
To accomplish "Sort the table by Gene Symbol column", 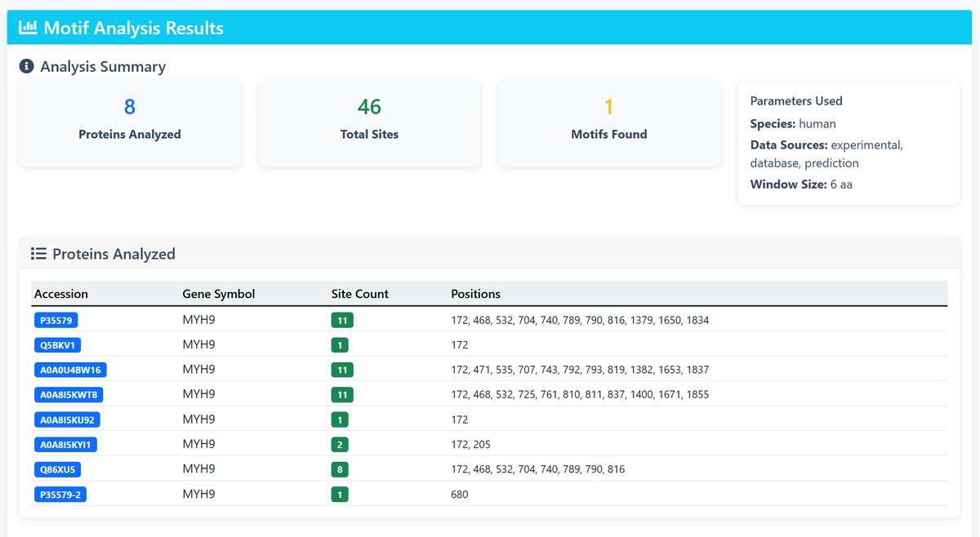I will coord(216,294).
